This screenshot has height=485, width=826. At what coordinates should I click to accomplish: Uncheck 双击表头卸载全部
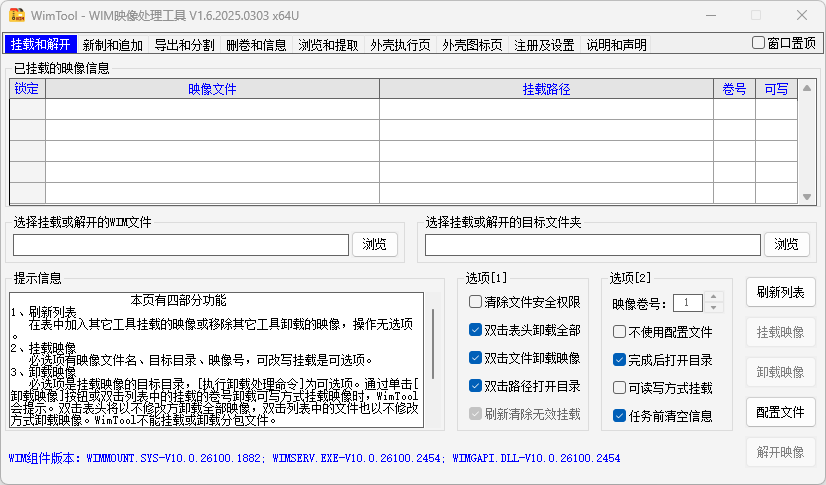click(475, 330)
